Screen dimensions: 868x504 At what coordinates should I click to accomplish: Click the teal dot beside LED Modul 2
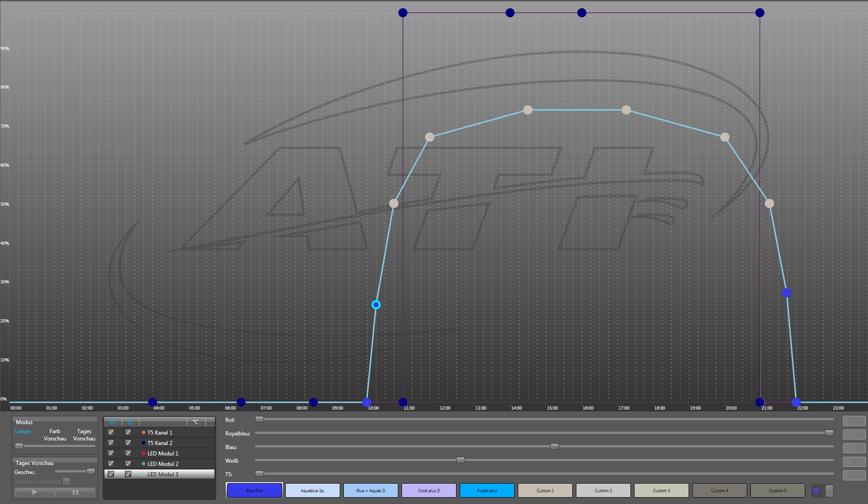[144, 464]
